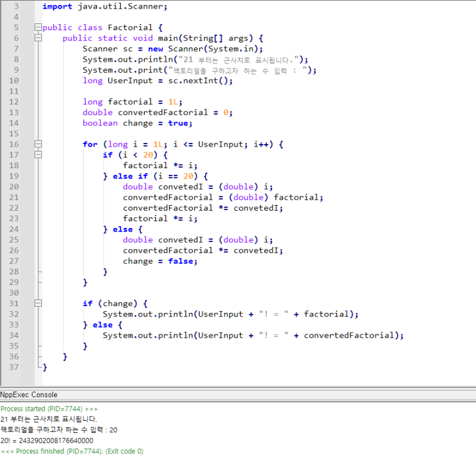Click console output '20! = 2432902008176640000'
The image size is (476, 457).
pos(47,440)
